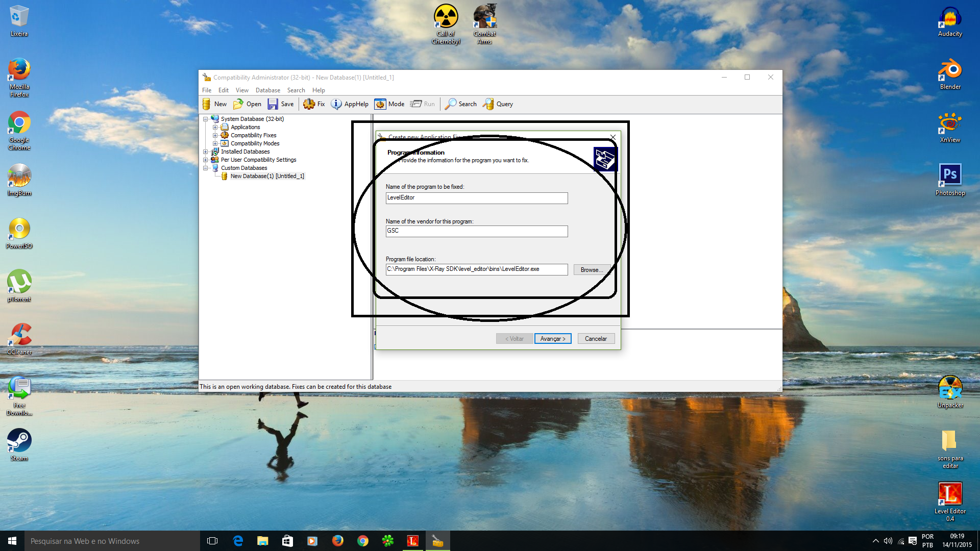This screenshot has width=980, height=551.
Task: Select the Compatibility Modes tree label
Action: 255,143
